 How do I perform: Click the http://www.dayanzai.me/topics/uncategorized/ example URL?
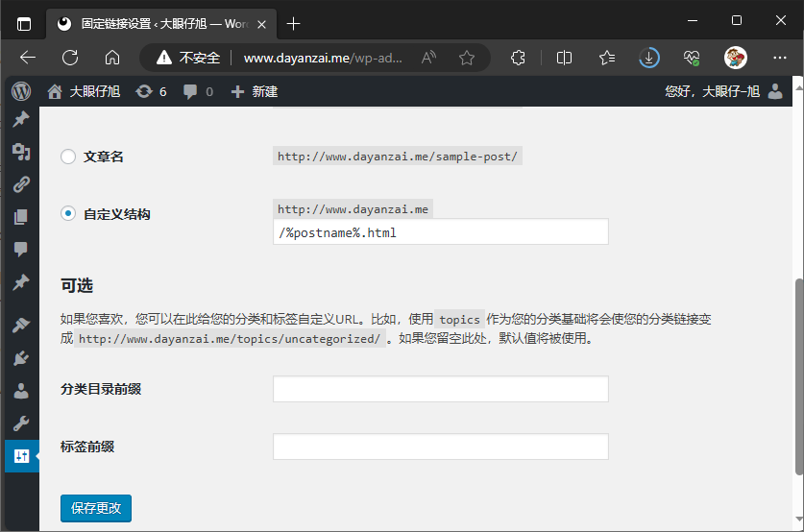pos(230,339)
